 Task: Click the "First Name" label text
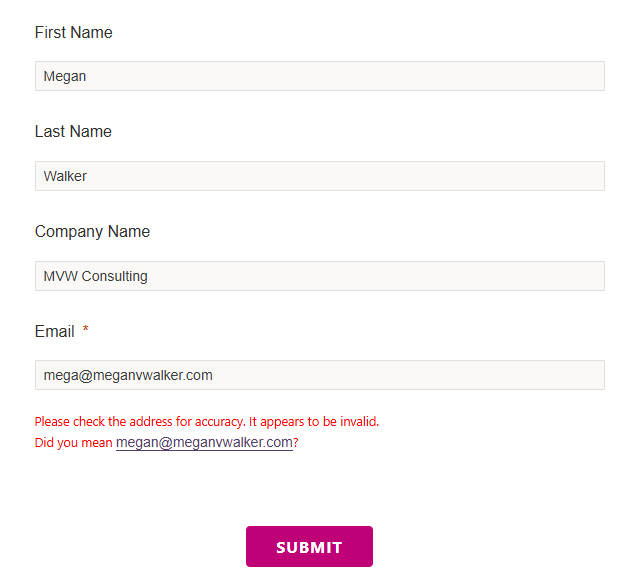point(73,33)
